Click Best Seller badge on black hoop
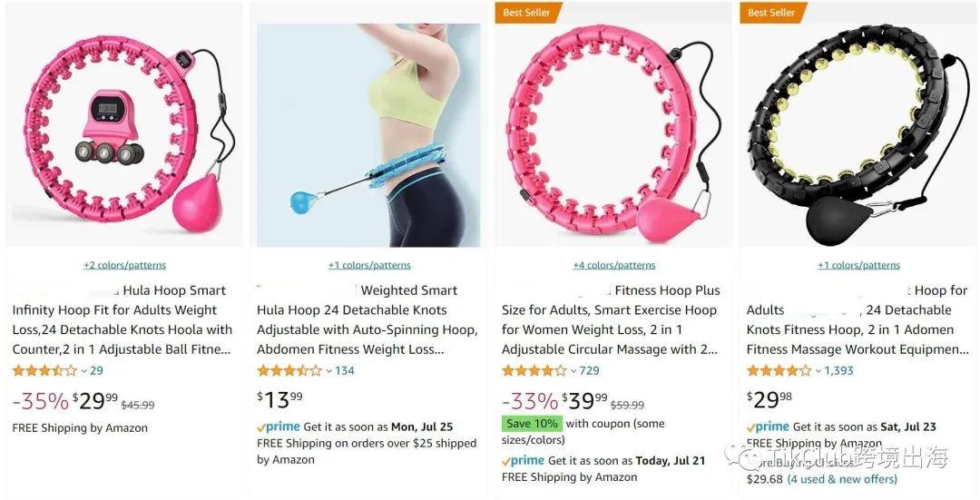The height and width of the screenshot is (500, 980). (x=771, y=13)
